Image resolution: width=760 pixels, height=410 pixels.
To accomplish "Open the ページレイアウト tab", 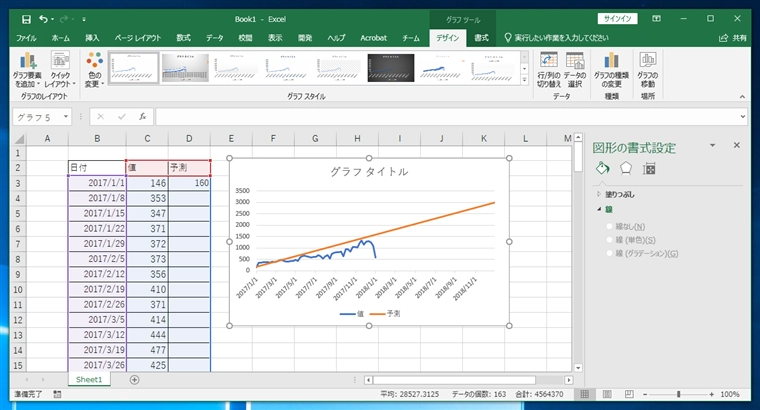I will click(x=138, y=38).
